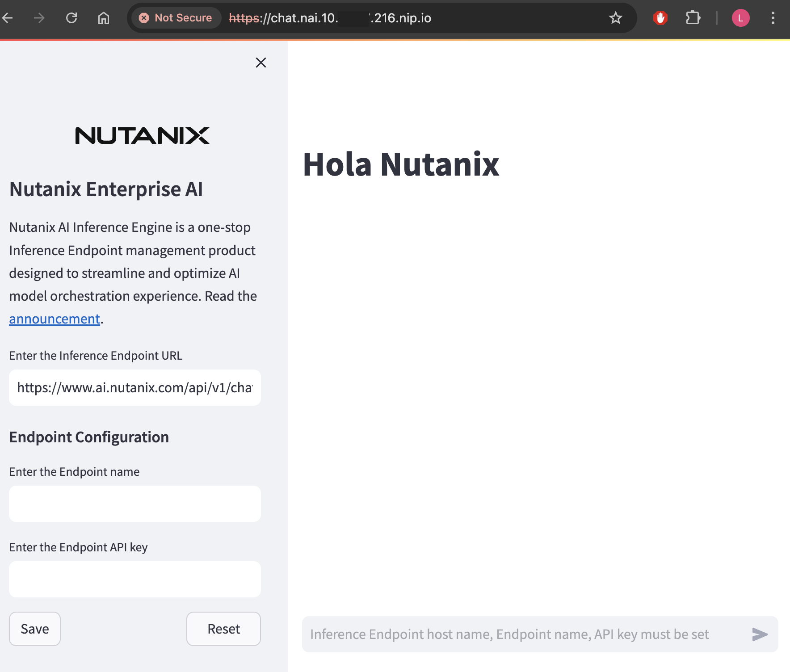
Task: Close the sidebar with X
Action: [x=261, y=63]
